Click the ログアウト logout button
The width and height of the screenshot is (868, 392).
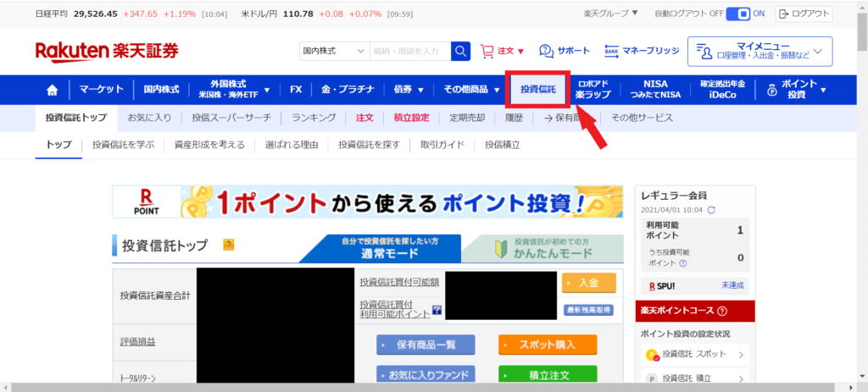(x=804, y=14)
